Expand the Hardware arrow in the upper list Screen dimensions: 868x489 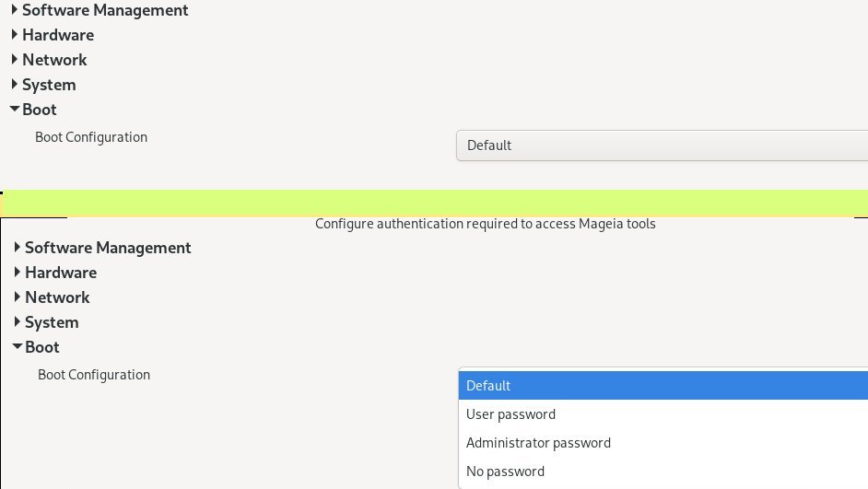(15, 35)
